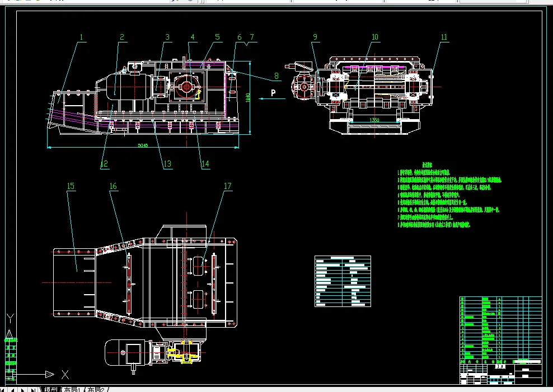This screenshot has width=553, height=392.
Task: Pick the 1350 width dimension text
Action: click(x=374, y=120)
